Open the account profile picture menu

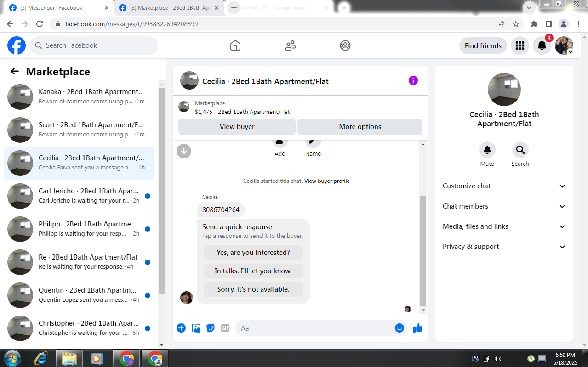pos(564,45)
